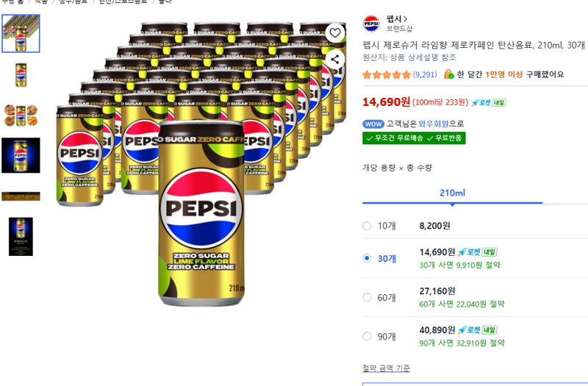Click the Pepsi brand logo icon
The image size is (588, 386).
point(371,24)
